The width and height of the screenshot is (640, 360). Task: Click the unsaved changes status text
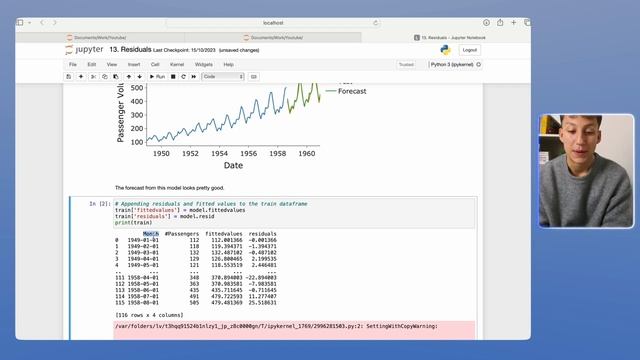[239, 50]
